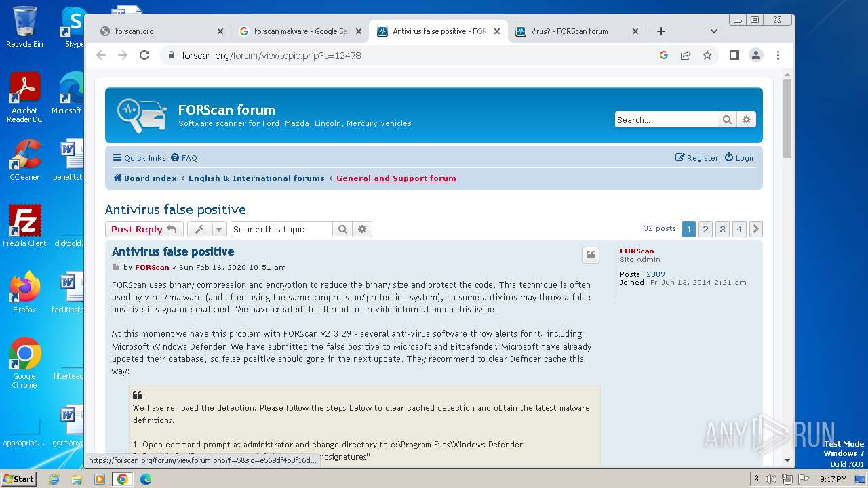This screenshot has width=868, height=488.
Task: Go to page 2 of topic
Action: pyautogui.click(x=705, y=229)
